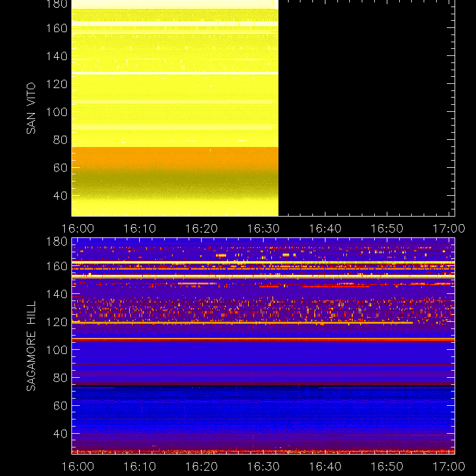The width and height of the screenshot is (476, 476).
Task: Choose the 16:50 time label under Sagamore Hill plot
Action: 387,466
